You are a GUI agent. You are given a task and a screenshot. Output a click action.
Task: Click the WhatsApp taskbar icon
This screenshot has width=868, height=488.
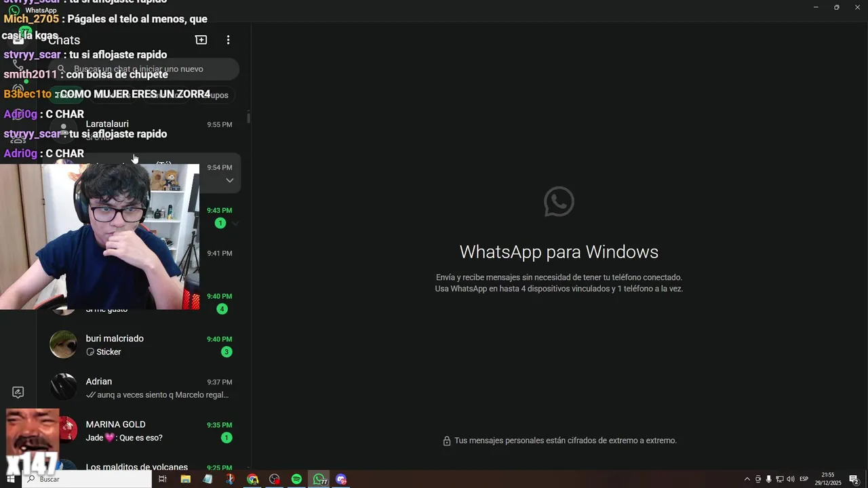point(319,479)
